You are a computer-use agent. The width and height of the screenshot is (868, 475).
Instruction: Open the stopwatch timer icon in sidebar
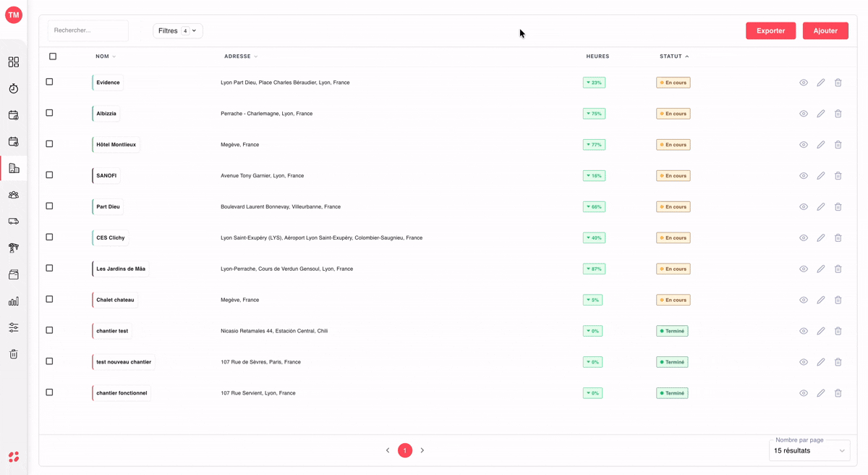[14, 88]
